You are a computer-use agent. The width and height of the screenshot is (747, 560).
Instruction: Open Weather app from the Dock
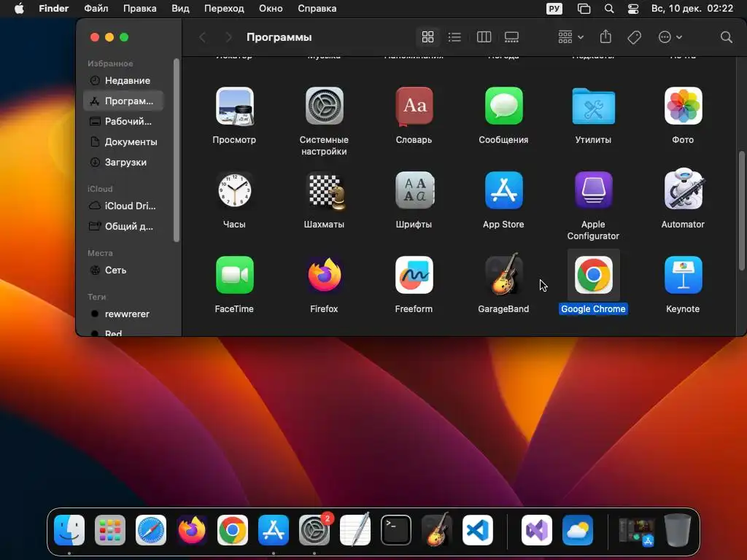tap(578, 530)
